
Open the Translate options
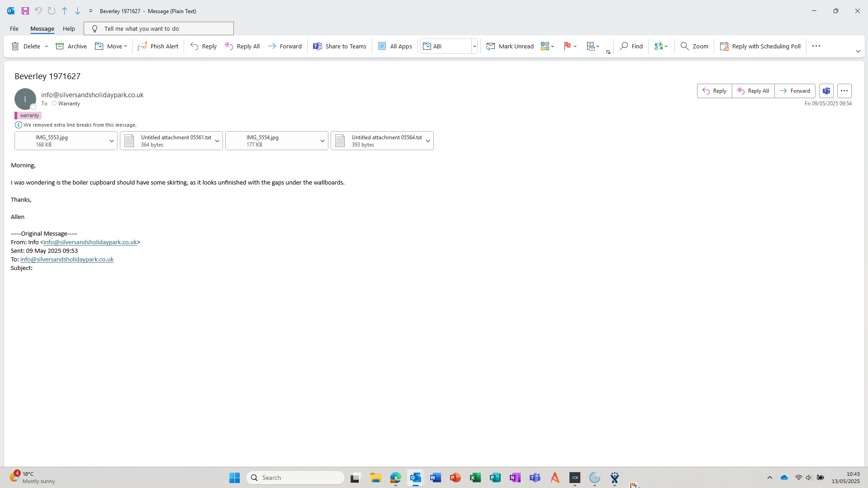tap(661, 46)
